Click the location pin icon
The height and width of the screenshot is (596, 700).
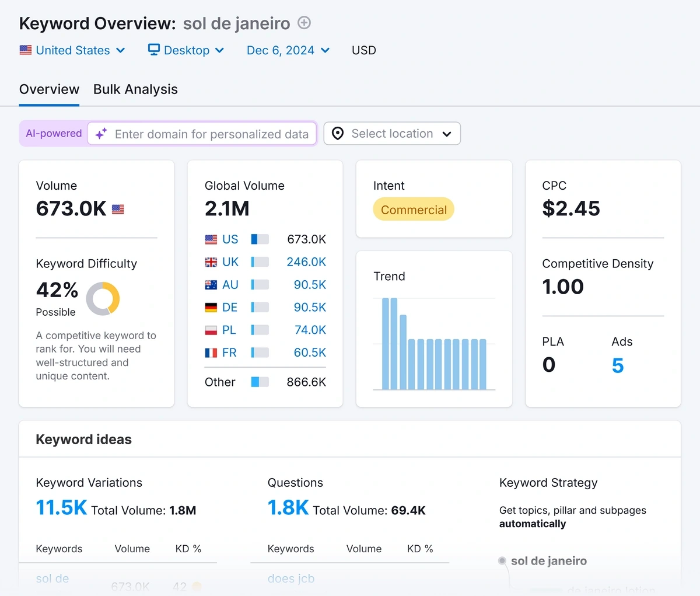click(x=338, y=134)
